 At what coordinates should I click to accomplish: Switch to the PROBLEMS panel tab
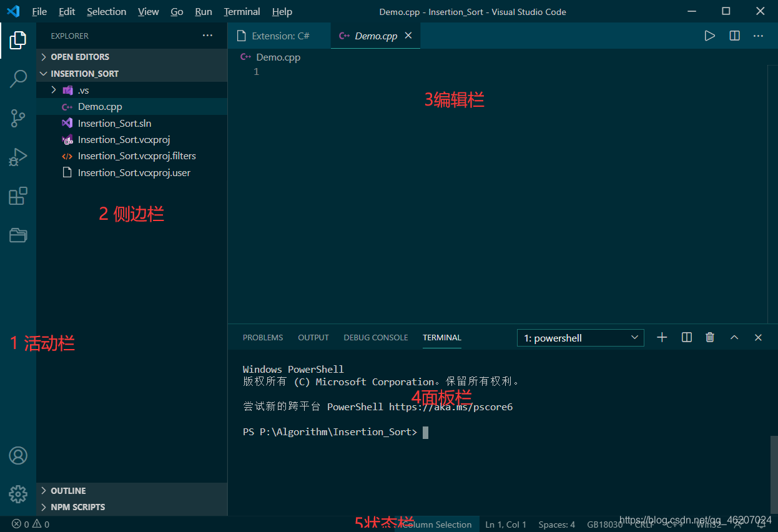pyautogui.click(x=263, y=337)
